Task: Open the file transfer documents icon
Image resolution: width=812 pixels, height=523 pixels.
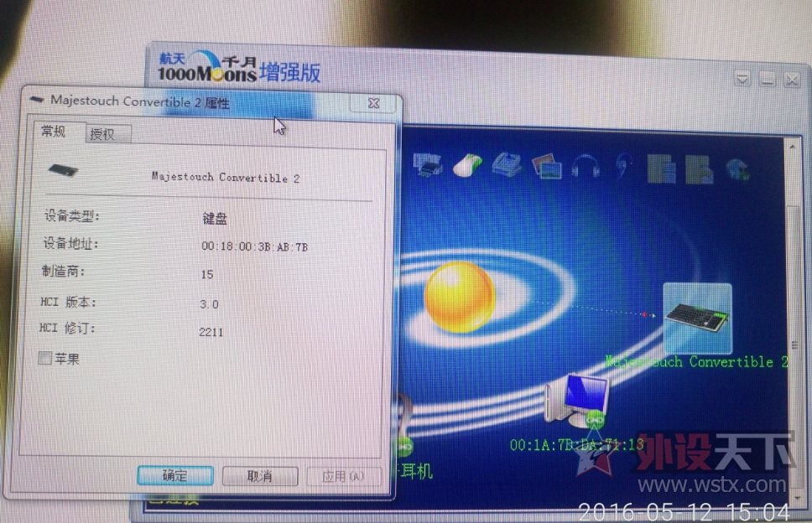Action: pos(662,168)
